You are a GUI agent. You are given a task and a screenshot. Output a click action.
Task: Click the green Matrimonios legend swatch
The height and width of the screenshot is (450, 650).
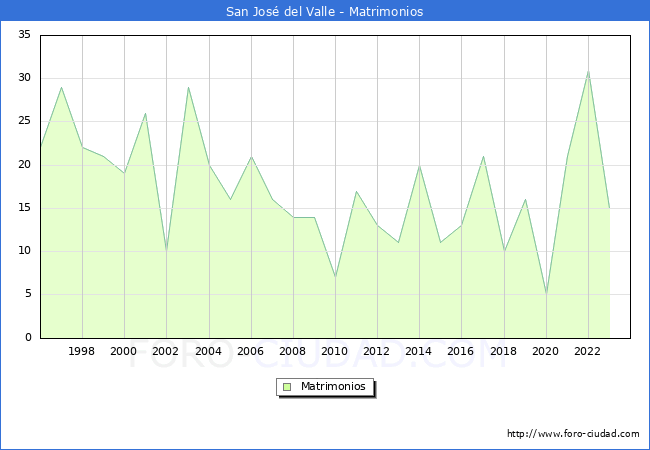(x=287, y=386)
